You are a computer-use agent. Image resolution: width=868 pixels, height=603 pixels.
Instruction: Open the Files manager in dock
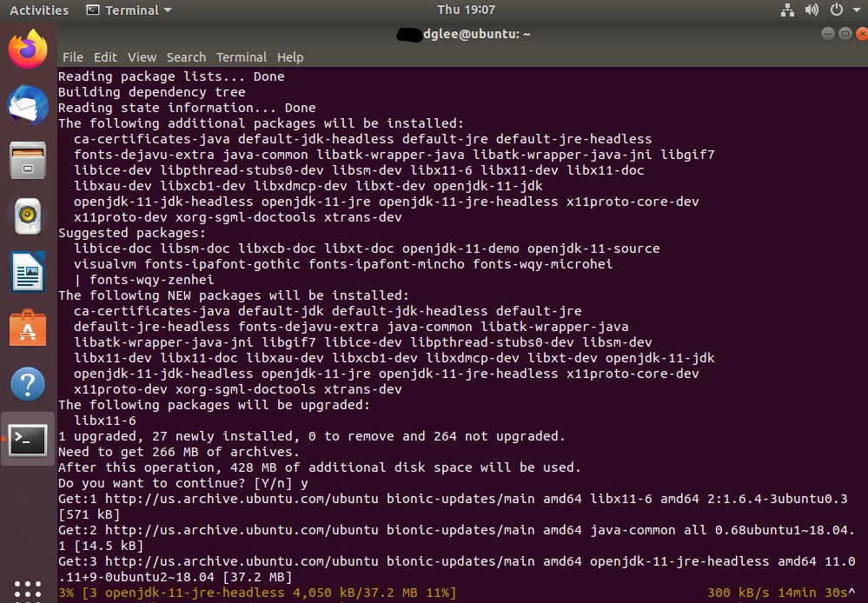tap(28, 161)
